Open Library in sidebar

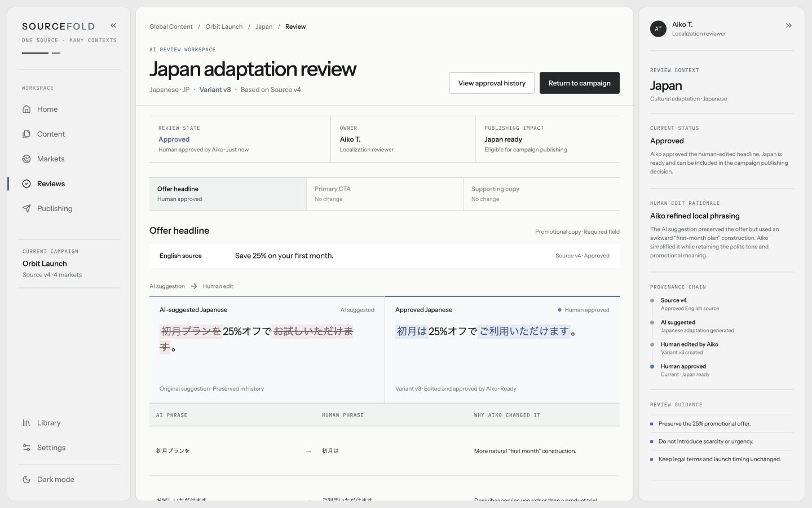click(69, 423)
